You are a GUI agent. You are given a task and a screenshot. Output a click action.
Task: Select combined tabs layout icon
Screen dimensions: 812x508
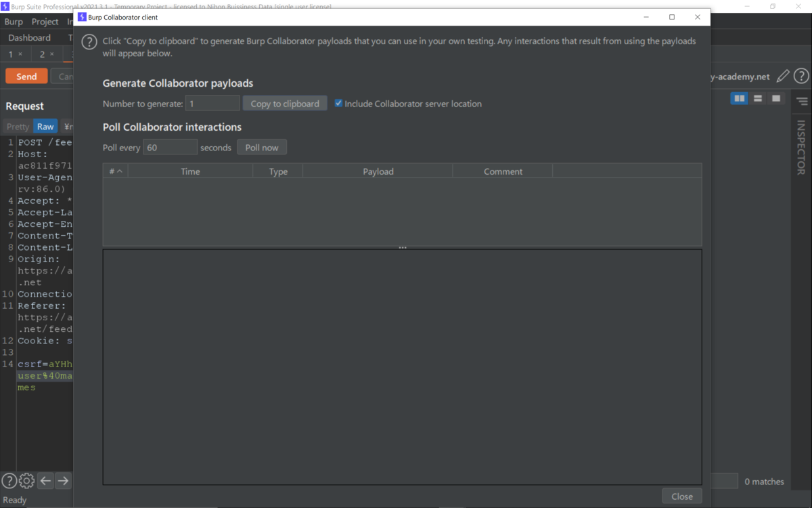776,99
